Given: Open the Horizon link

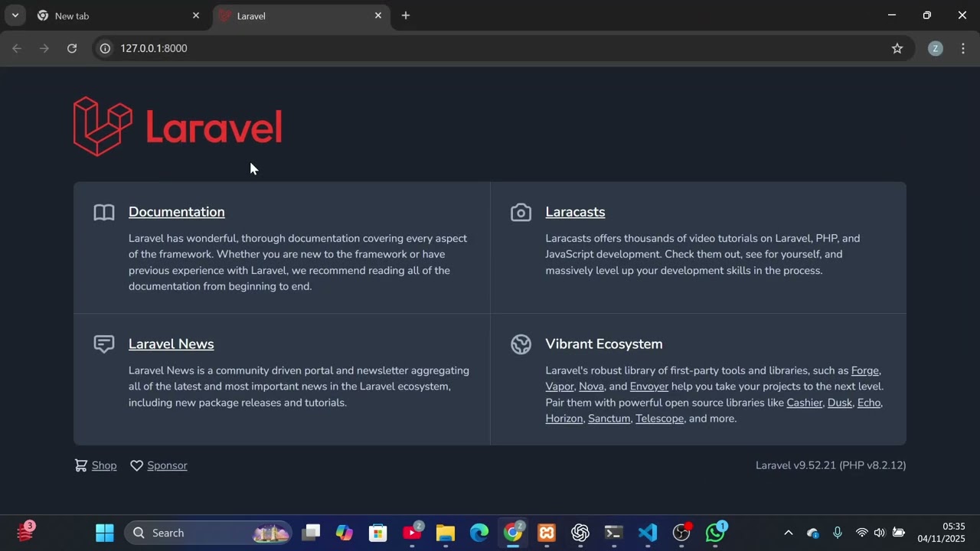Looking at the screenshot, I should [564, 419].
